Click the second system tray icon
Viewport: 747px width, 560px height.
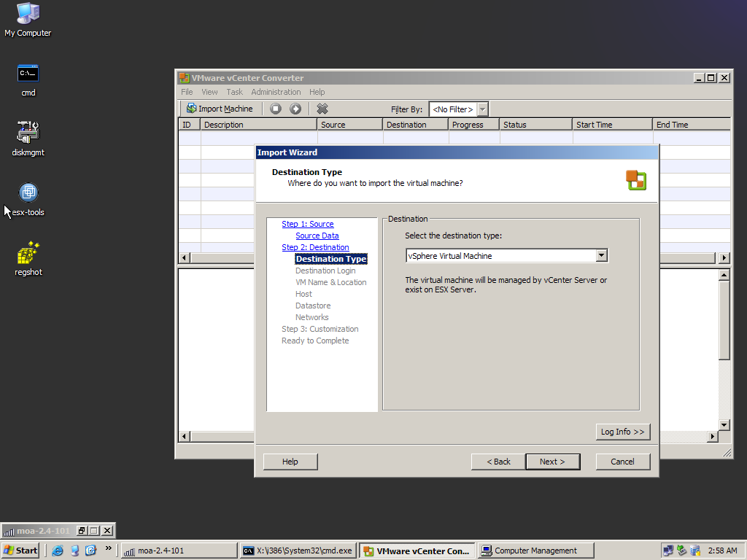click(x=682, y=551)
